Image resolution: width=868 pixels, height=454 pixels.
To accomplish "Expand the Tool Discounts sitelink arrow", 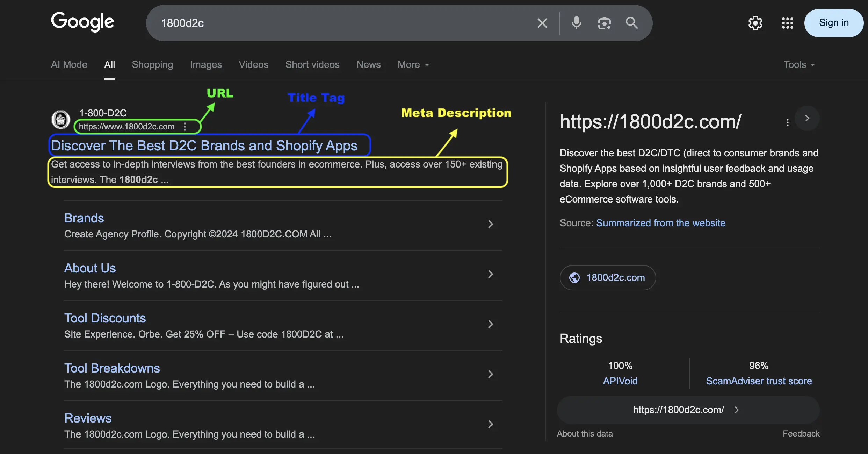I will pos(491,324).
